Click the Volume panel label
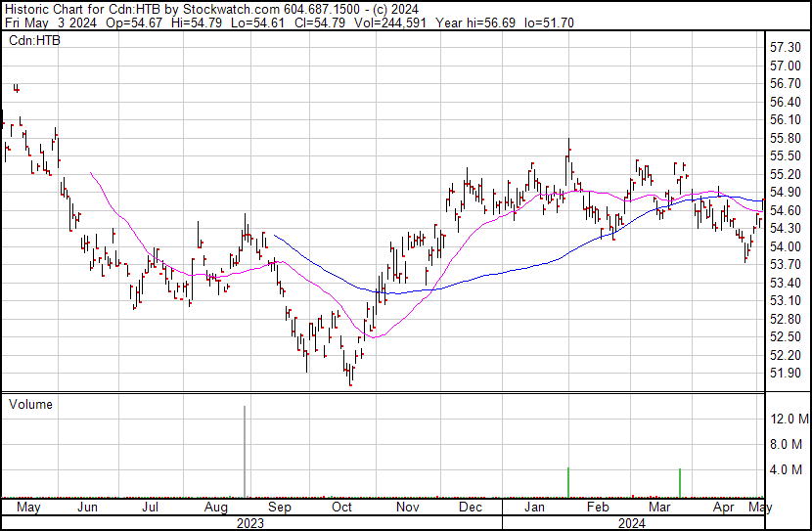This screenshot has width=812, height=531. point(30,404)
